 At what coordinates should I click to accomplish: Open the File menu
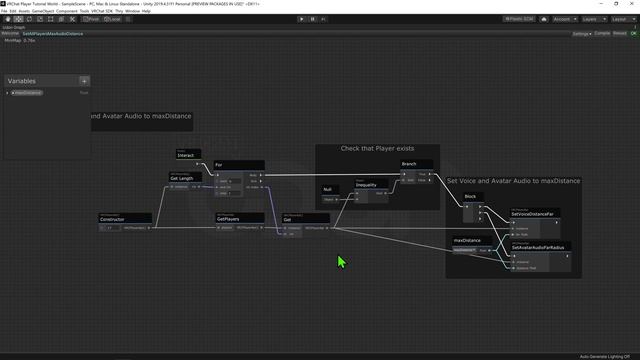click(4, 11)
